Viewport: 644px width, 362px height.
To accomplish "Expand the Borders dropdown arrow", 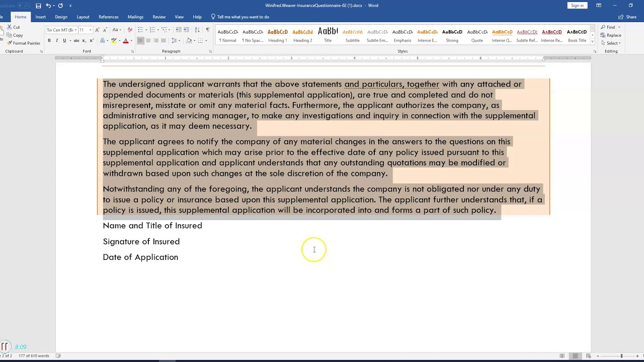I will 206,40.
